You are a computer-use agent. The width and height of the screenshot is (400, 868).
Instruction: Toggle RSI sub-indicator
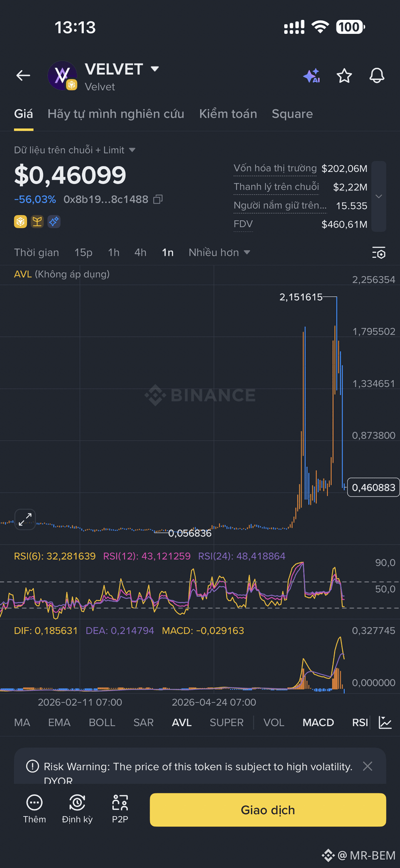click(x=360, y=723)
